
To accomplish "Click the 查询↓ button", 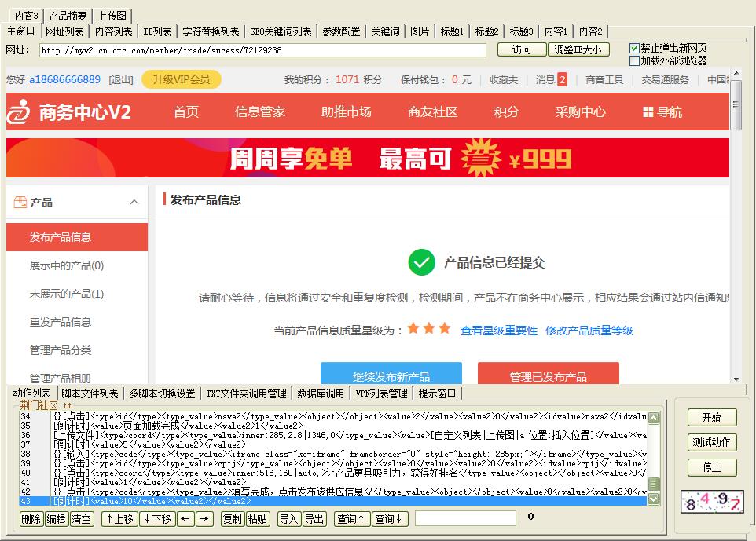I will tap(389, 519).
